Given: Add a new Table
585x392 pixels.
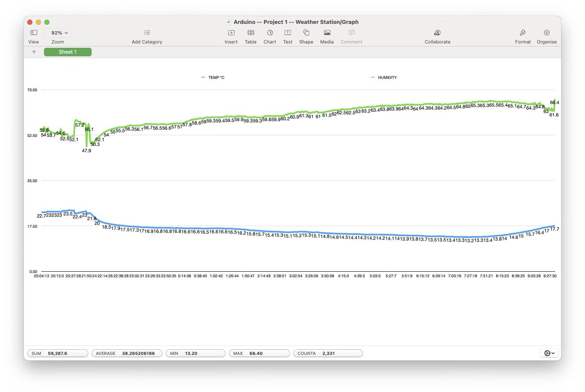Looking at the screenshot, I should click(x=251, y=33).
